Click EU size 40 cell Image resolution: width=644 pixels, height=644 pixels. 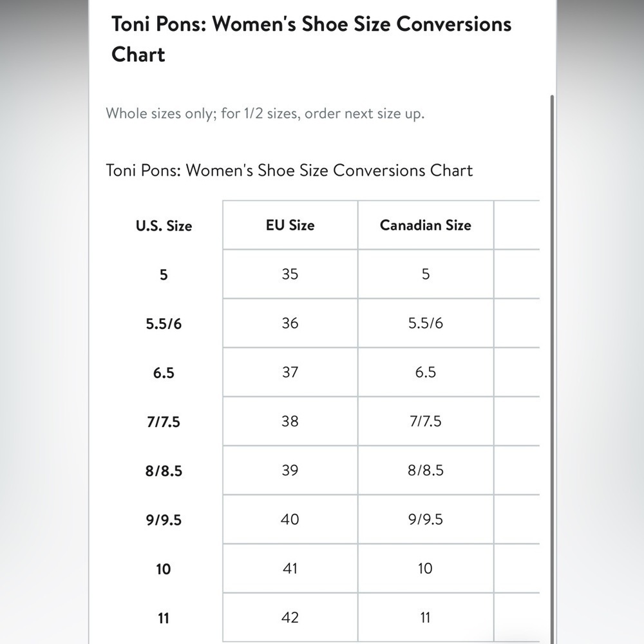(290, 519)
